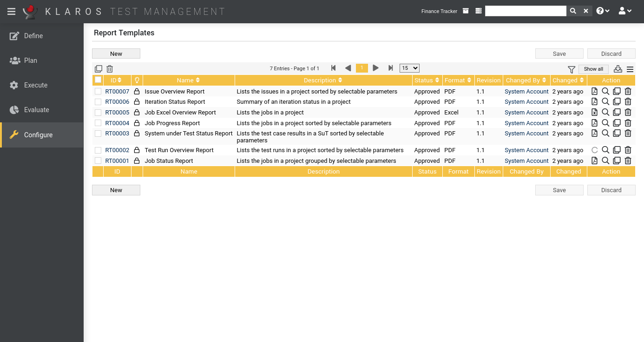Click the Show all button
644x342 pixels.
tap(593, 68)
